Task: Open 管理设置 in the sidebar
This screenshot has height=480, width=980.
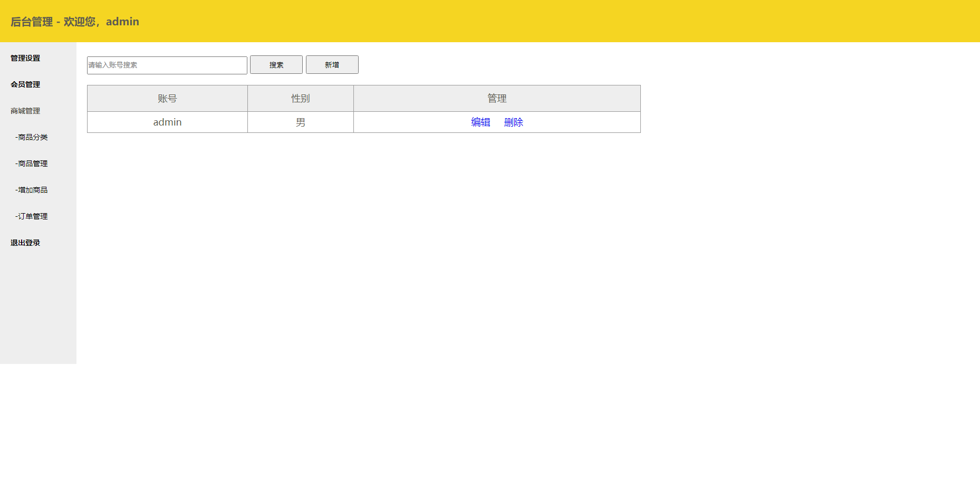Action: [25, 58]
